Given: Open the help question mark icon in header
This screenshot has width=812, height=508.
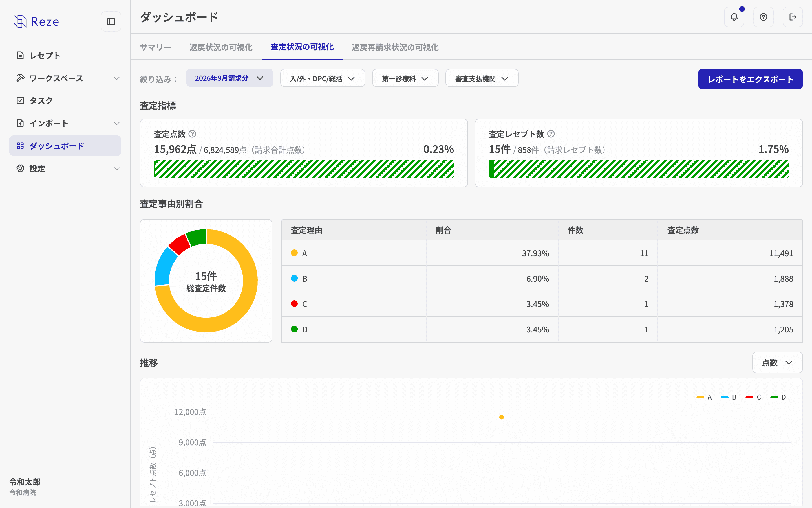Looking at the screenshot, I should [x=763, y=17].
